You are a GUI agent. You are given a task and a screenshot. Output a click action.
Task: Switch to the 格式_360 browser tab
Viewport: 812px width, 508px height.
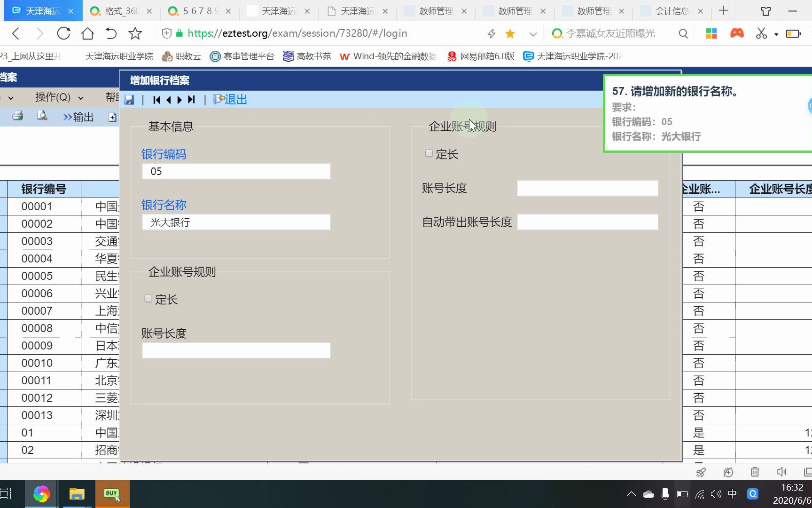(121, 11)
